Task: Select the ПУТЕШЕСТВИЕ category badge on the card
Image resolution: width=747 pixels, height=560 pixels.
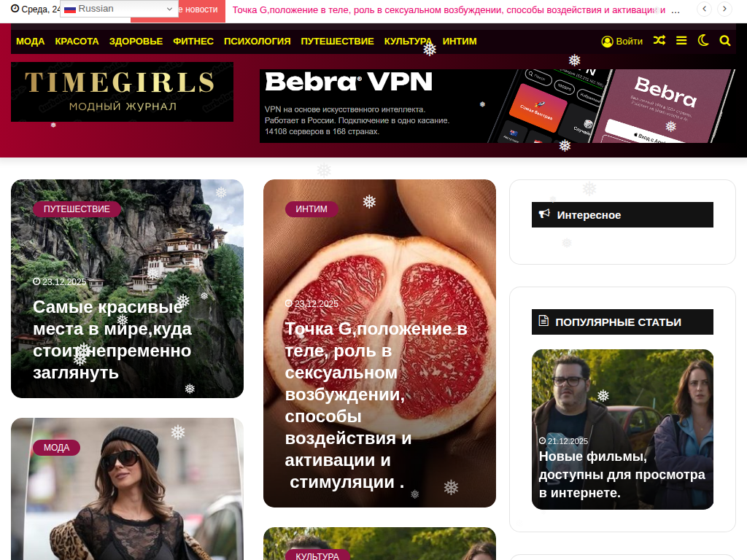Action: click(77, 209)
